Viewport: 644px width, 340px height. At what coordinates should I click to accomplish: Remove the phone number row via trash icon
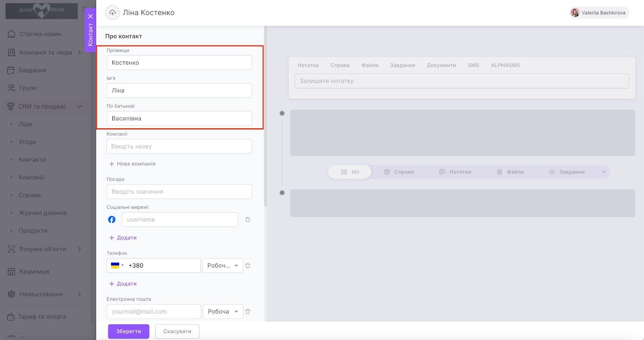pyautogui.click(x=248, y=266)
